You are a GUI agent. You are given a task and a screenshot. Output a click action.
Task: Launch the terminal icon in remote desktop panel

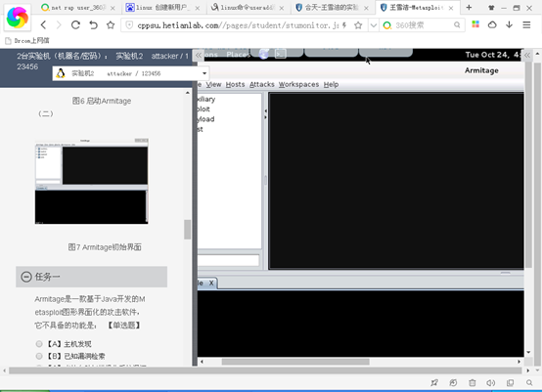click(x=281, y=54)
